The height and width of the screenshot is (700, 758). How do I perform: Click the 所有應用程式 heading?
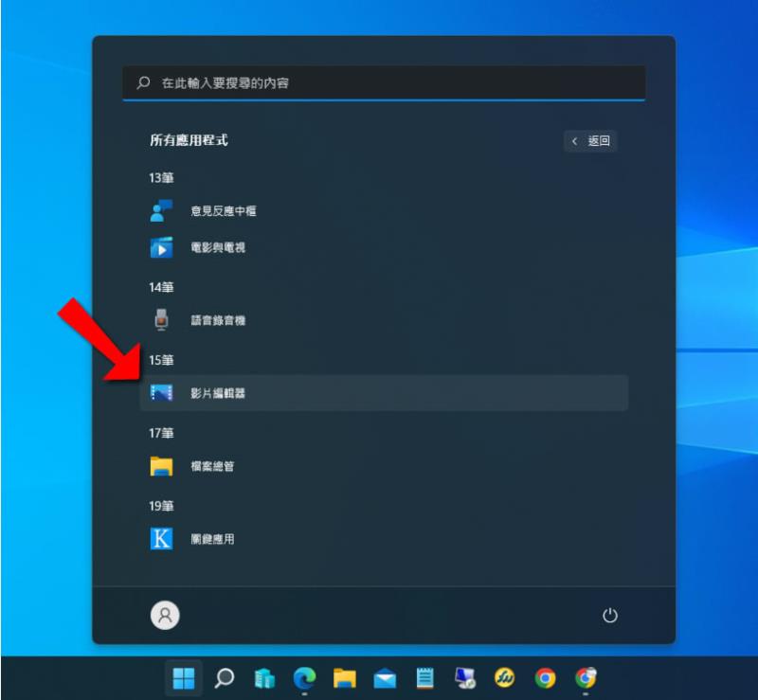(x=189, y=140)
